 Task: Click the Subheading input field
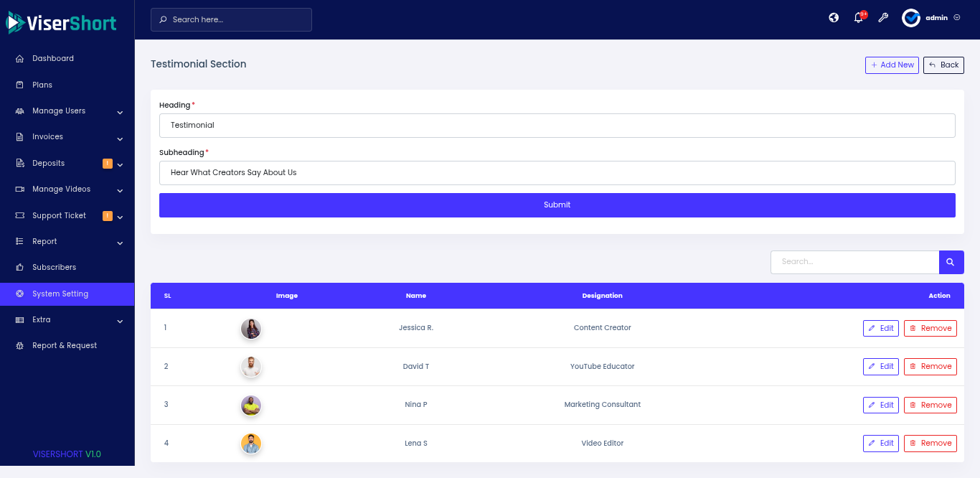pos(557,173)
